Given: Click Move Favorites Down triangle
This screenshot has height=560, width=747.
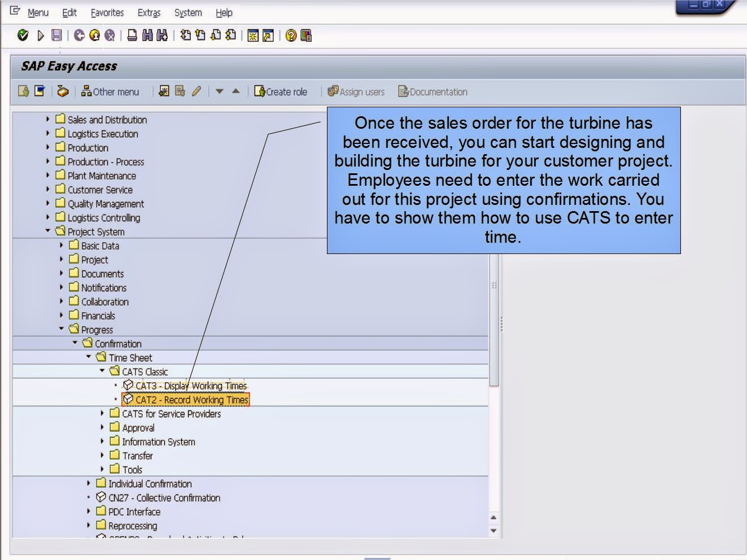Looking at the screenshot, I should click(220, 91).
